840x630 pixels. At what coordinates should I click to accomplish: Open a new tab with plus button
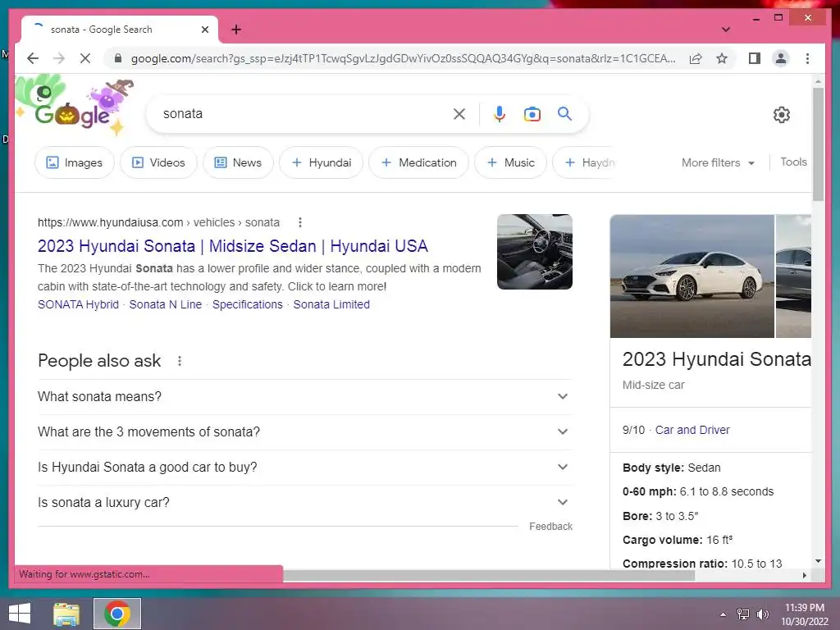point(236,30)
